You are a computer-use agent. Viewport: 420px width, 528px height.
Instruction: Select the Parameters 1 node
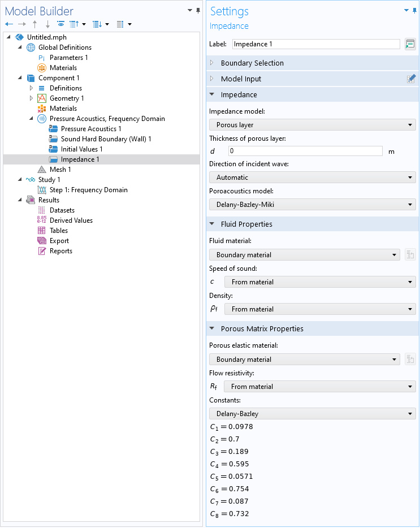(69, 58)
